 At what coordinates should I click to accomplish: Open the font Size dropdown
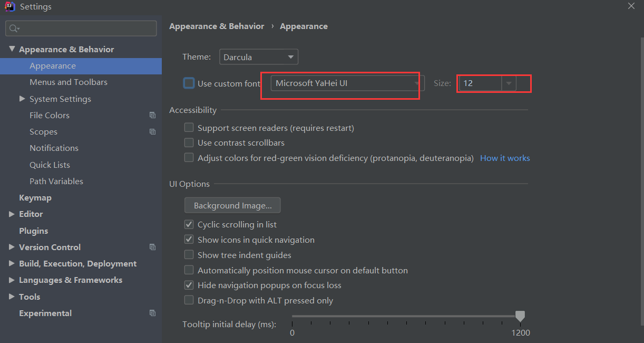(x=509, y=83)
